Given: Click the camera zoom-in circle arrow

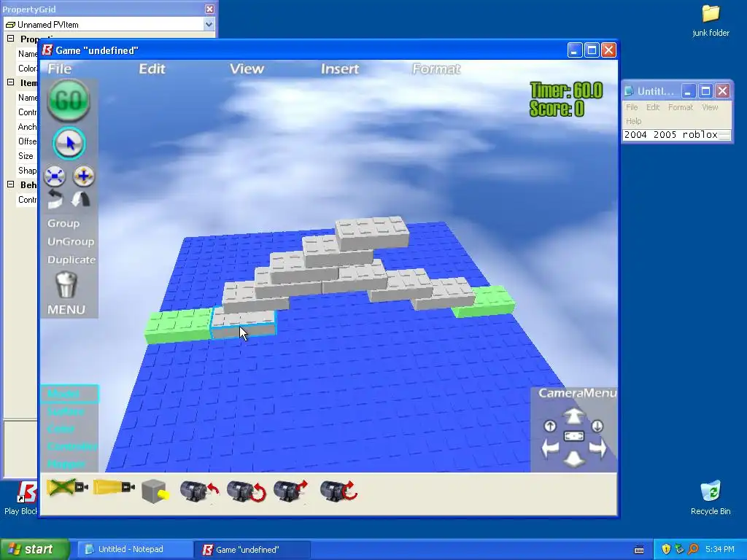Looking at the screenshot, I should [550, 426].
